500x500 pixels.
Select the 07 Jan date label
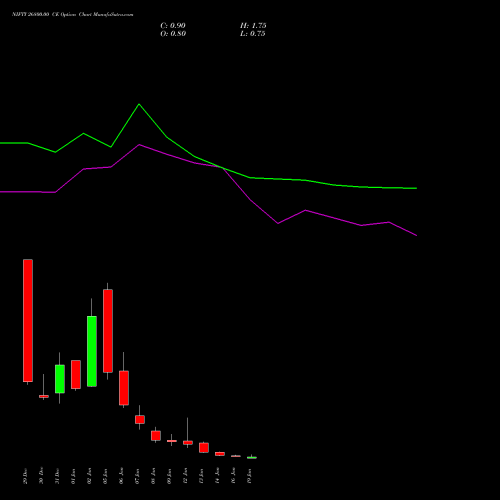click(x=138, y=476)
